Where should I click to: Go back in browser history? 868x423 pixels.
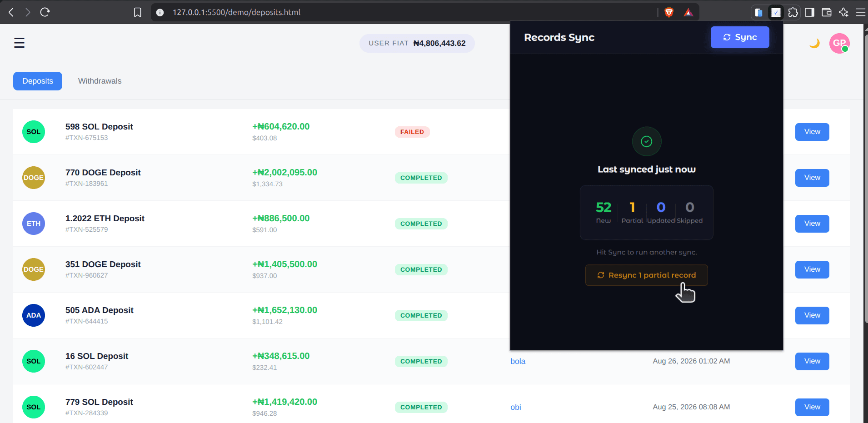point(11,12)
